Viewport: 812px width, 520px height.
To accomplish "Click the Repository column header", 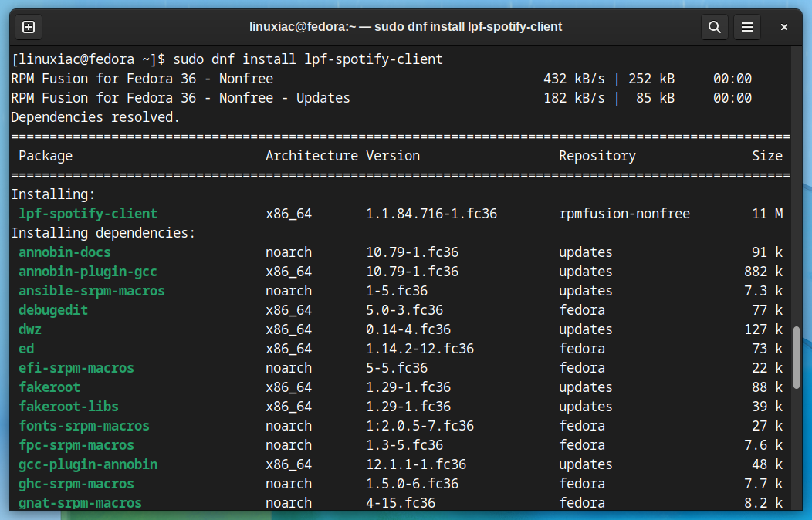I will pos(597,157).
